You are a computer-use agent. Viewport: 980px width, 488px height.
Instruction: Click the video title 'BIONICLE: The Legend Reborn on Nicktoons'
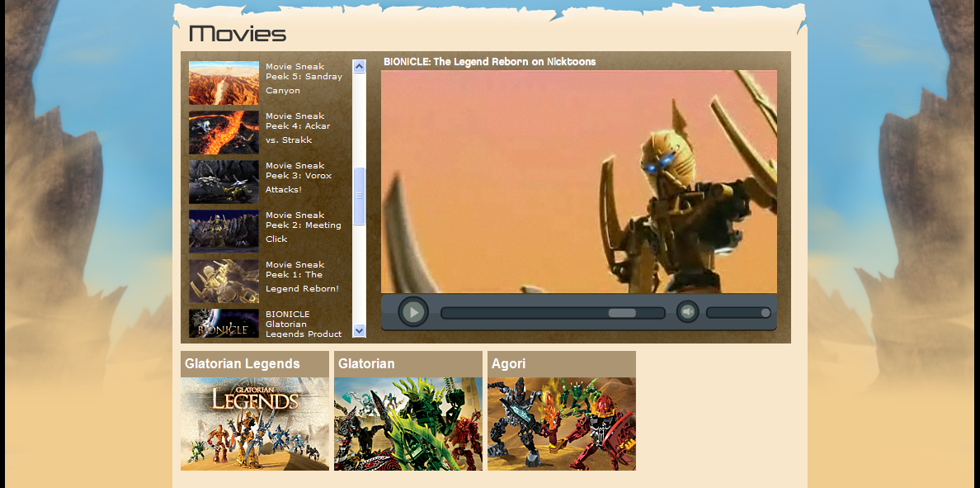(489, 61)
